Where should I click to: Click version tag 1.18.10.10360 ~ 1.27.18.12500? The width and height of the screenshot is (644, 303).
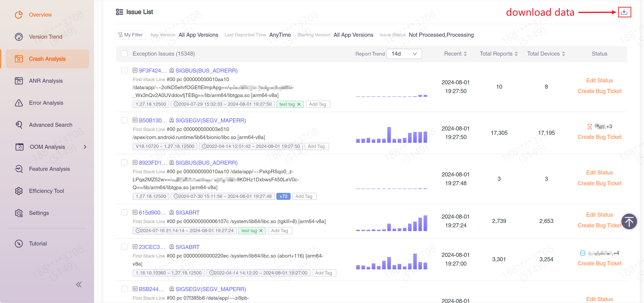pyautogui.click(x=168, y=273)
